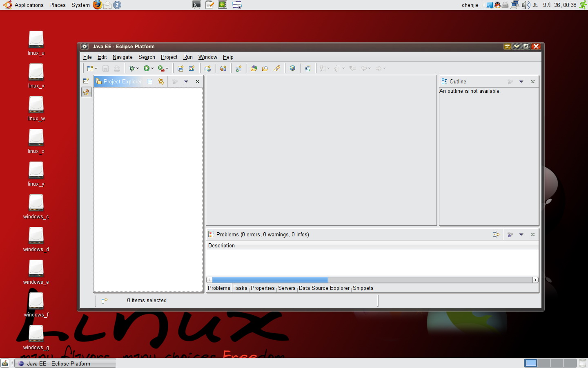Open the linux_u drive on the desktop
Viewport: 588px width, 368px height.
point(36,43)
